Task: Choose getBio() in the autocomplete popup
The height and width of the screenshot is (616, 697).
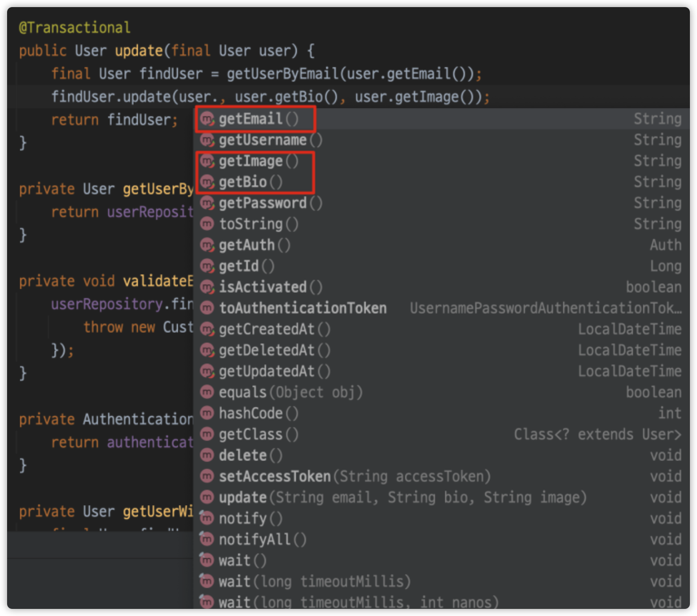Action: (x=243, y=182)
